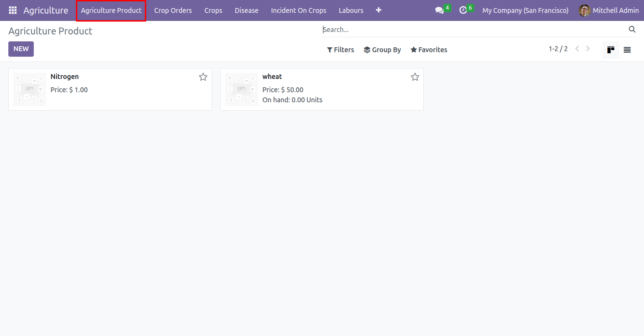Expand the Group By dropdown
The height and width of the screenshot is (336, 644).
point(382,50)
